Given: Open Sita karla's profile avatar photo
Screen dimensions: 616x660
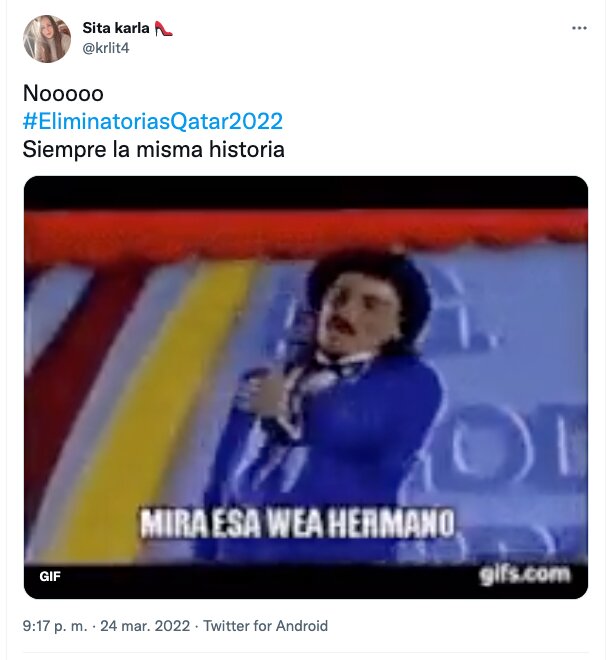Looking at the screenshot, I should (x=47, y=39).
